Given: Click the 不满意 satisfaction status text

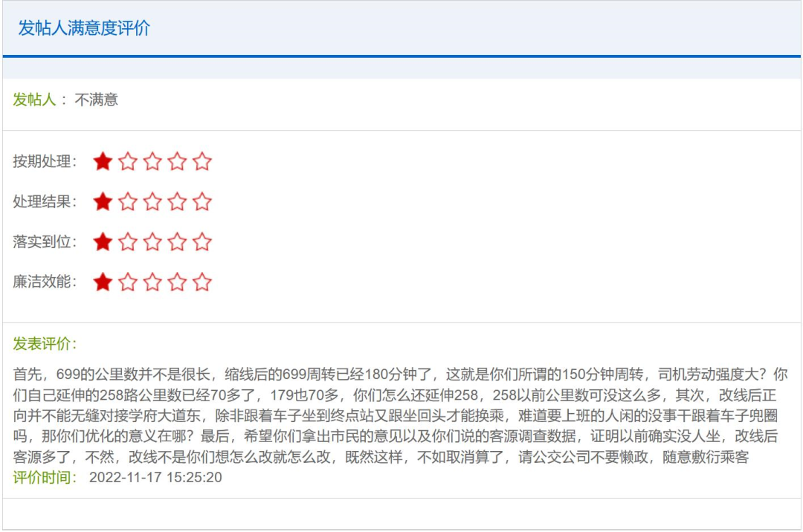Looking at the screenshot, I should click(96, 100).
